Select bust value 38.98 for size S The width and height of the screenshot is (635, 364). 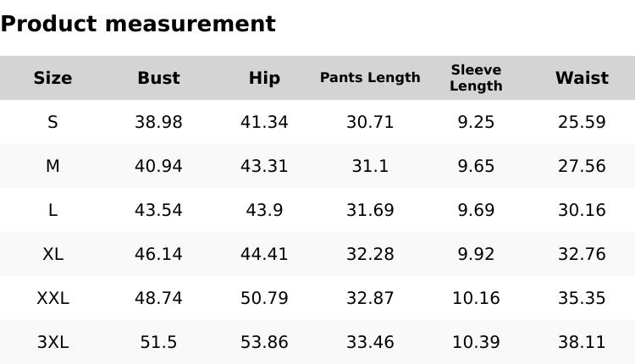(158, 122)
